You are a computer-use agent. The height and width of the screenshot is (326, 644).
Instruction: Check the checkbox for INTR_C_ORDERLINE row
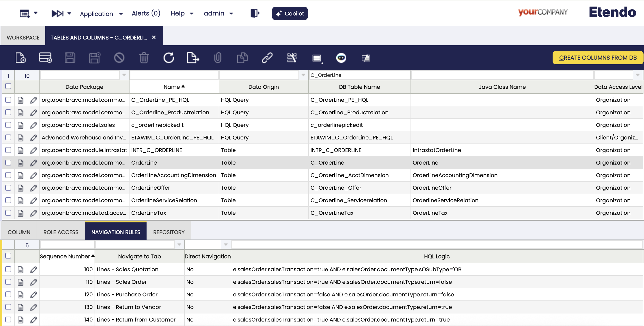pyautogui.click(x=8, y=150)
